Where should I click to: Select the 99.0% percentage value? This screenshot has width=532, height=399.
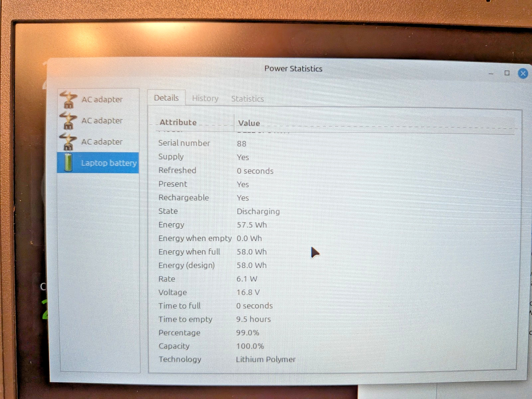[x=248, y=332]
